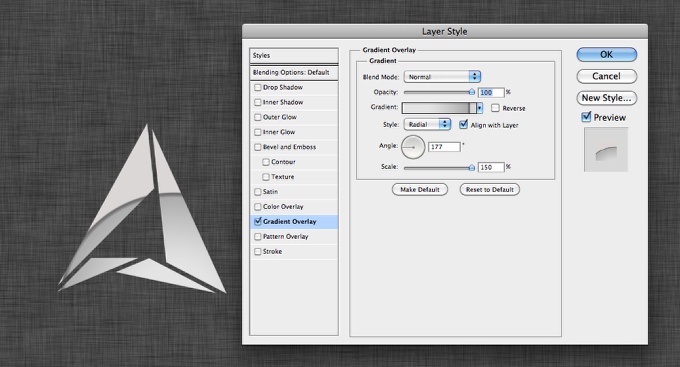Image resolution: width=680 pixels, height=367 pixels.
Task: Tick the Inner Glow checkbox
Action: tap(258, 132)
